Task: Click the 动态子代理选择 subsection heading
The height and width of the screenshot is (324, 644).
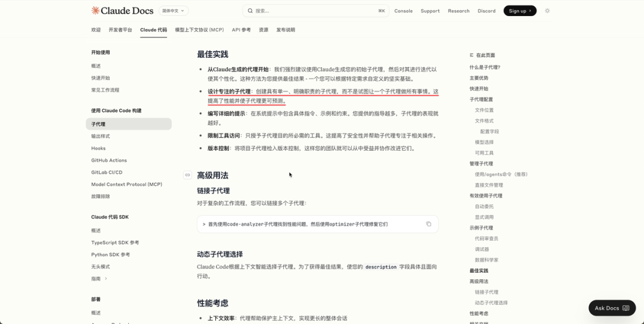Action: (x=219, y=254)
